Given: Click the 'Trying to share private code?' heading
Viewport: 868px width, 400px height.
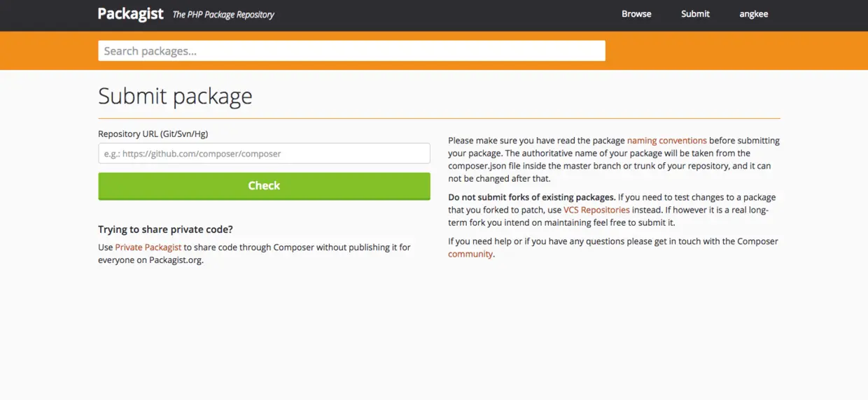Looking at the screenshot, I should point(165,229).
